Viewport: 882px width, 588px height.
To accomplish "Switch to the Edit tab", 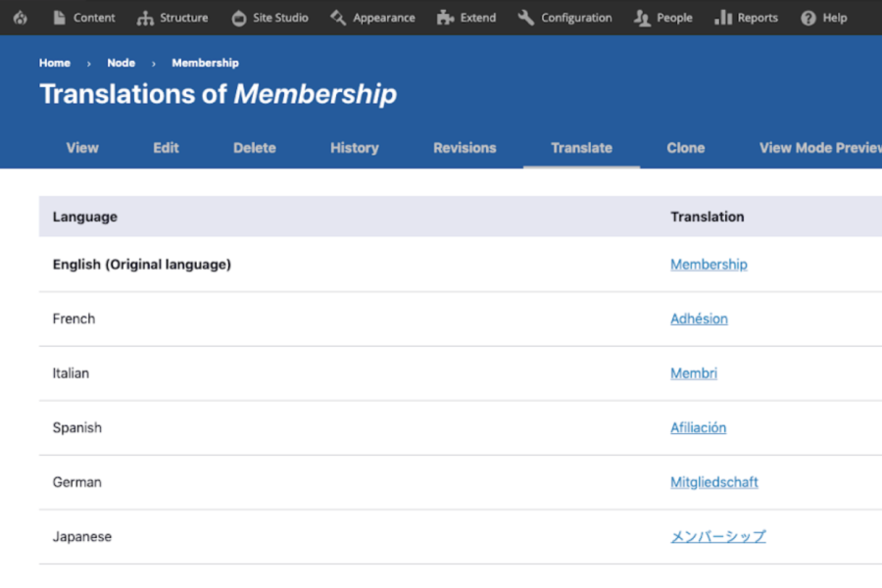I will click(166, 148).
